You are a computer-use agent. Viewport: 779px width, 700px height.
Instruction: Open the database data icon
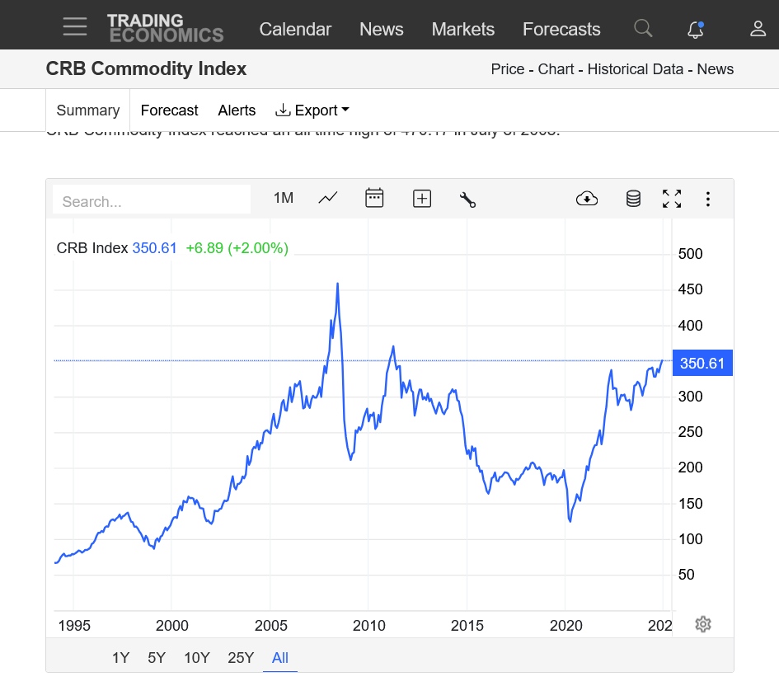click(x=633, y=198)
